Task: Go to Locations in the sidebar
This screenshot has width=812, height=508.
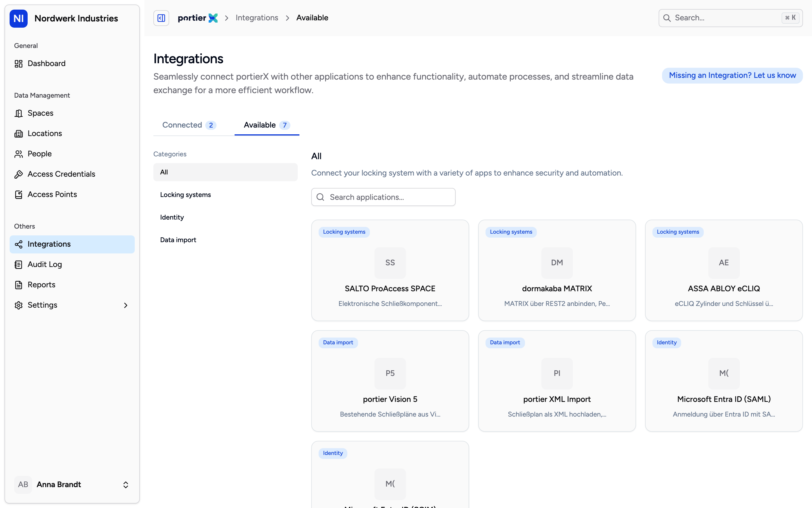Action: coord(72,134)
